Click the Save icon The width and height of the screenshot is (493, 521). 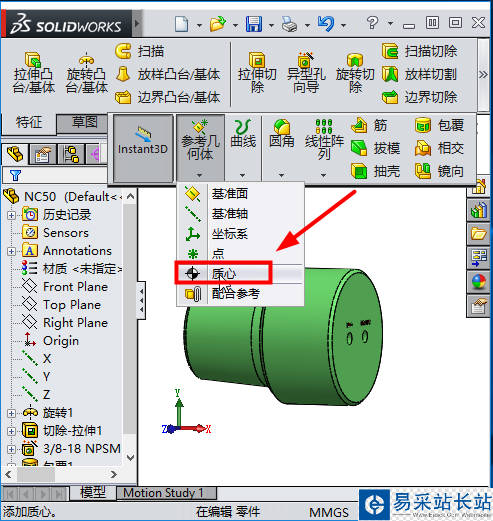click(254, 24)
